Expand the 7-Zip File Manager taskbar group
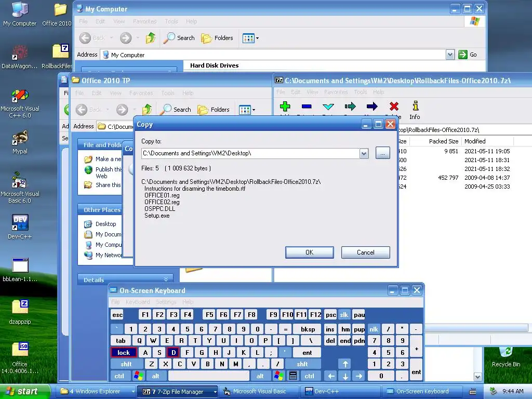 click(x=215, y=392)
